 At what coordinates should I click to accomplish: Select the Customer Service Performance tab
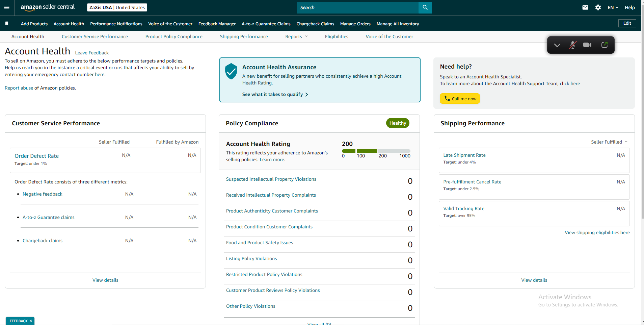click(95, 36)
